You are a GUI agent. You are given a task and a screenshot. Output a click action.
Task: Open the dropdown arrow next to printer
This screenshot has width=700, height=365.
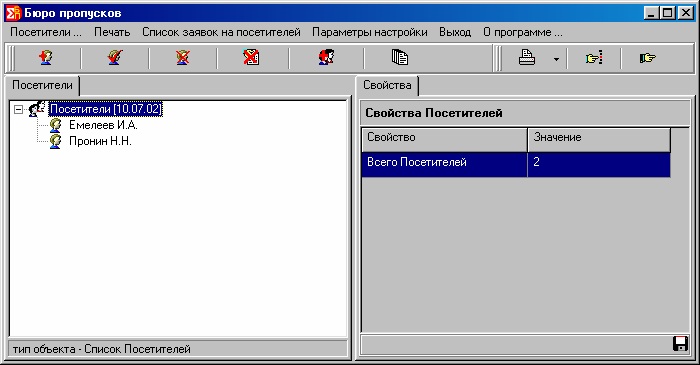[x=556, y=59]
